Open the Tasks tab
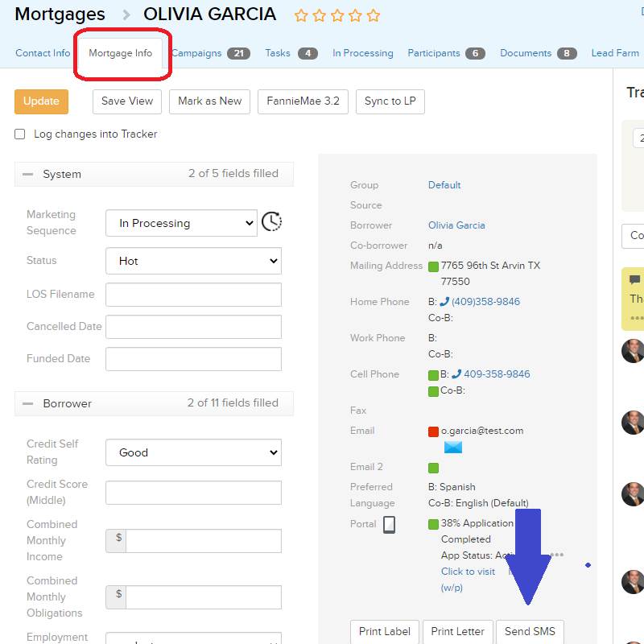This screenshot has height=644, width=644. tap(291, 53)
